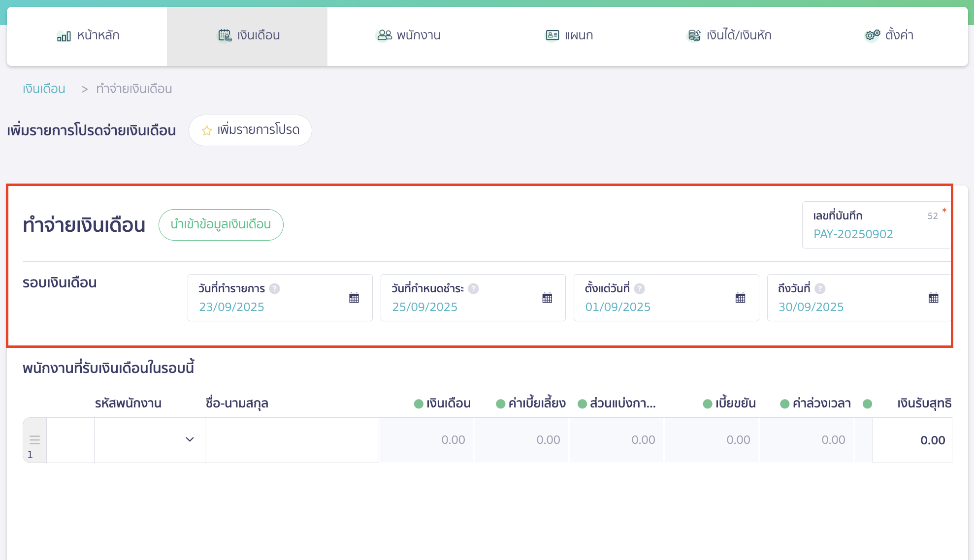Click help icon beside วันที่กำหนดชำระ
This screenshot has width=974, height=560.
473,289
